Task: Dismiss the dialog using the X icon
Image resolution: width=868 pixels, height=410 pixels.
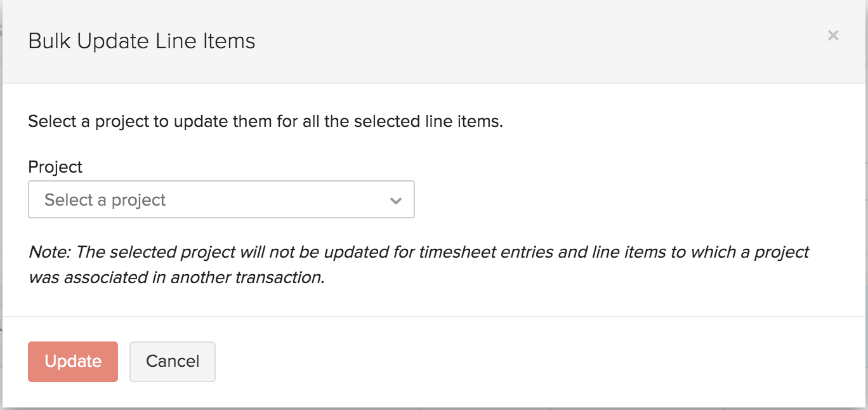Action: [833, 36]
